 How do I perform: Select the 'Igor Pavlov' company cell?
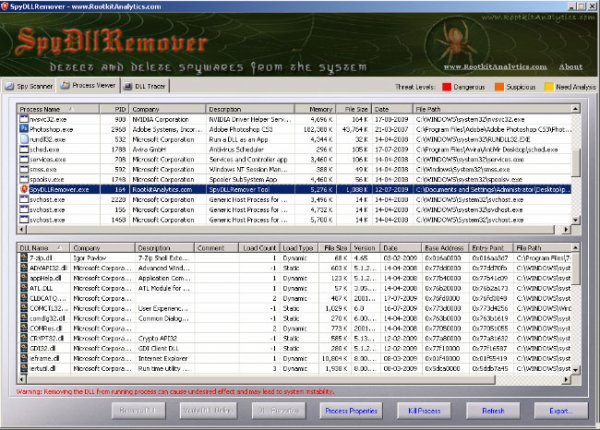(102, 258)
